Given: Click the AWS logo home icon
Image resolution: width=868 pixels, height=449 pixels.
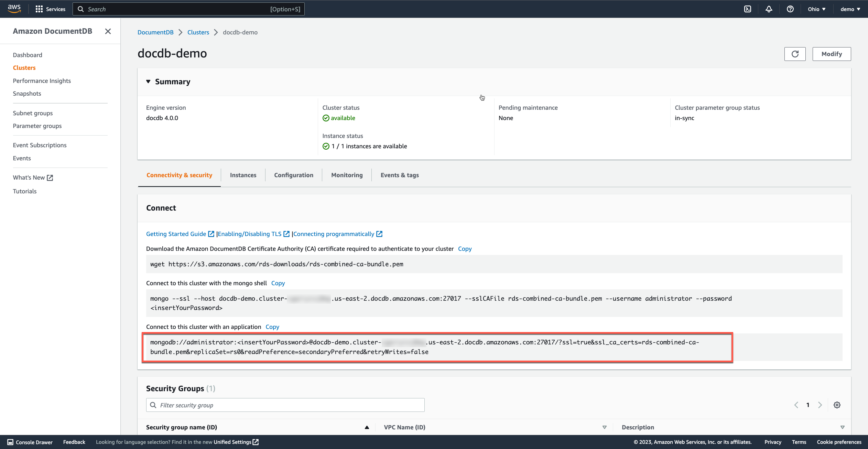Looking at the screenshot, I should tap(14, 8).
